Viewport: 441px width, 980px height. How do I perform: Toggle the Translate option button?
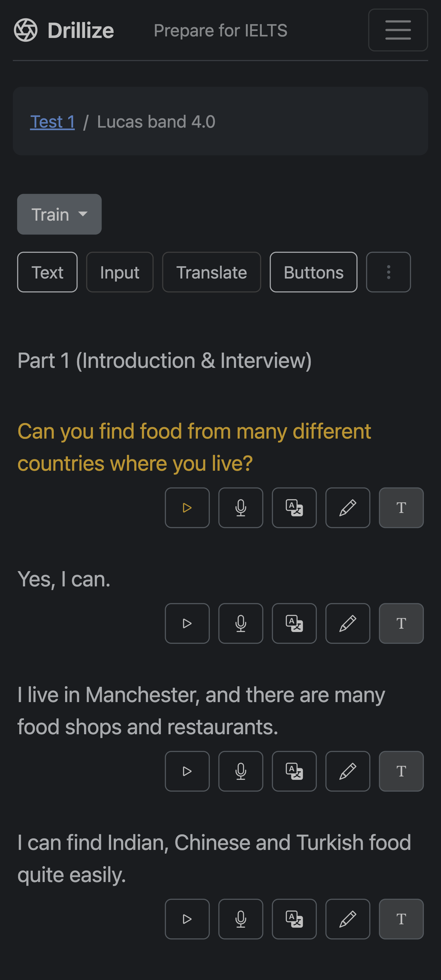(211, 272)
